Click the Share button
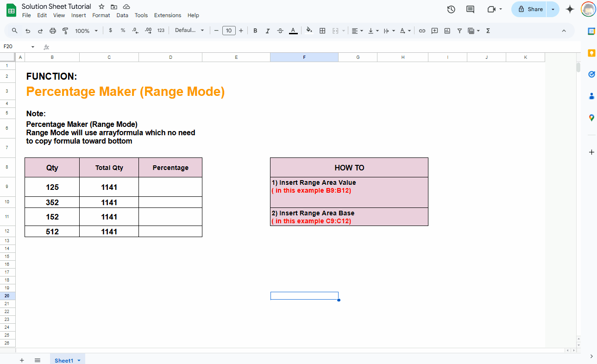This screenshot has height=364, width=597. coord(530,9)
